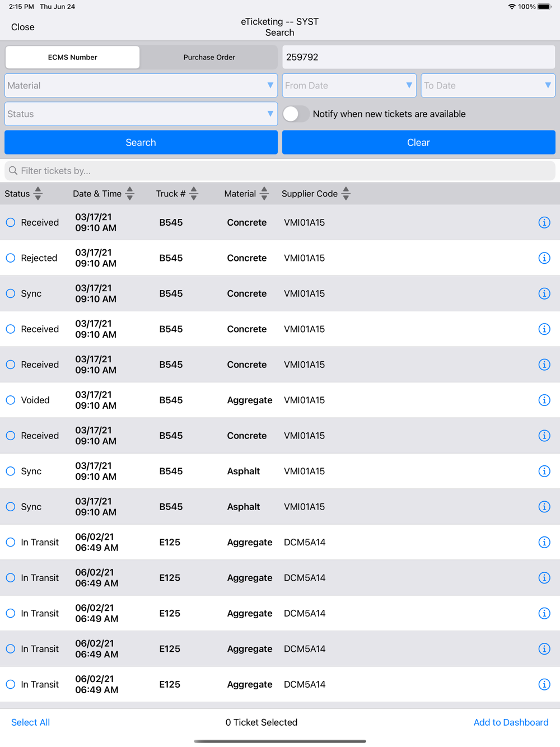Tap Select All at the bottom
560x747 pixels.
click(x=31, y=722)
